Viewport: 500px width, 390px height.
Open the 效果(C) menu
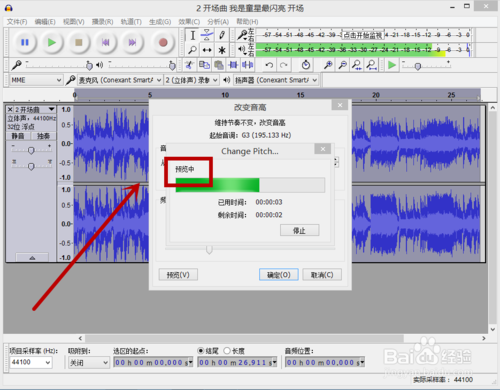(189, 22)
